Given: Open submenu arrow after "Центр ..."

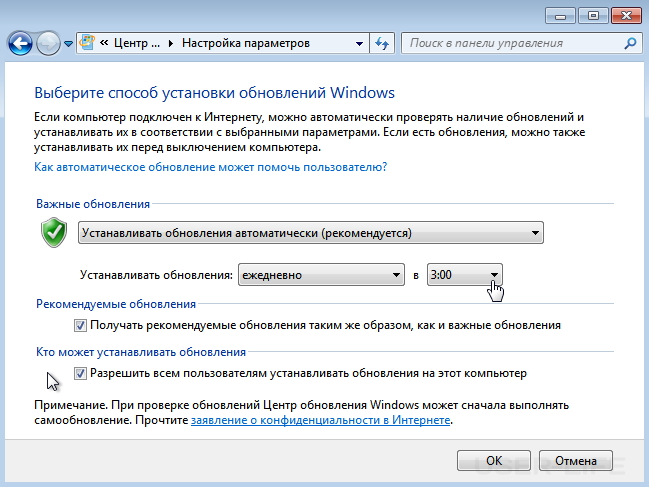Looking at the screenshot, I should [171, 43].
